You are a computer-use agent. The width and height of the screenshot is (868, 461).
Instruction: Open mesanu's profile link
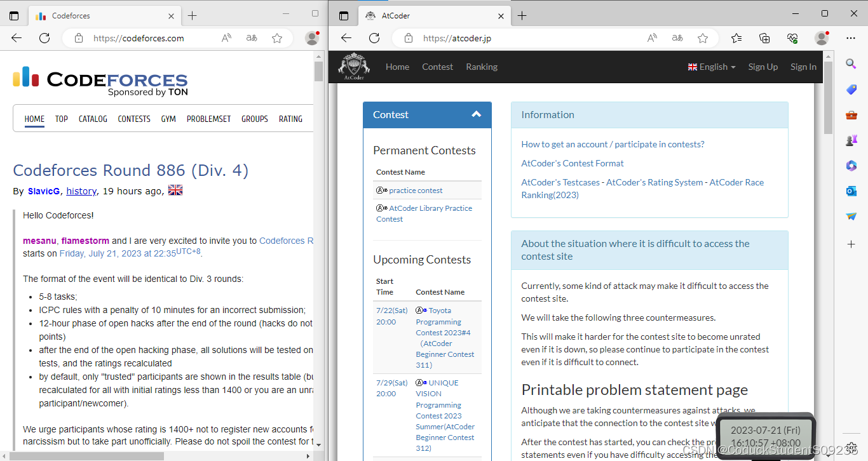pyautogui.click(x=39, y=241)
